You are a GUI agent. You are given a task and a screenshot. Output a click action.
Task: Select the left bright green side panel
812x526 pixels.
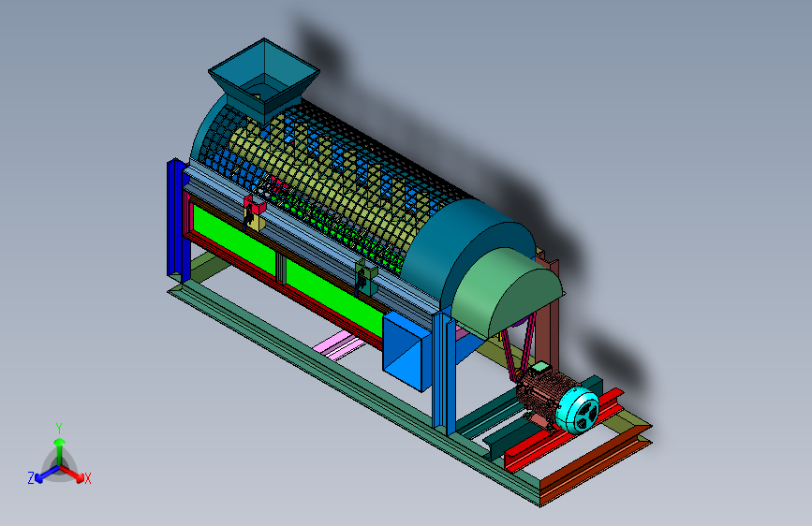[233, 240]
